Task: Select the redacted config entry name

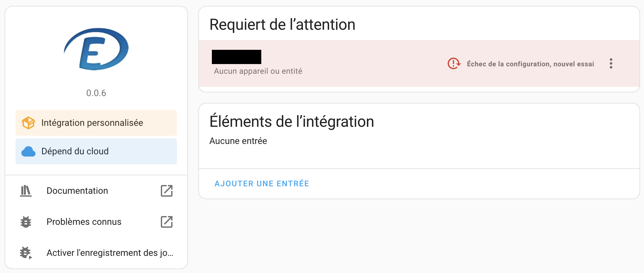Action: point(236,57)
